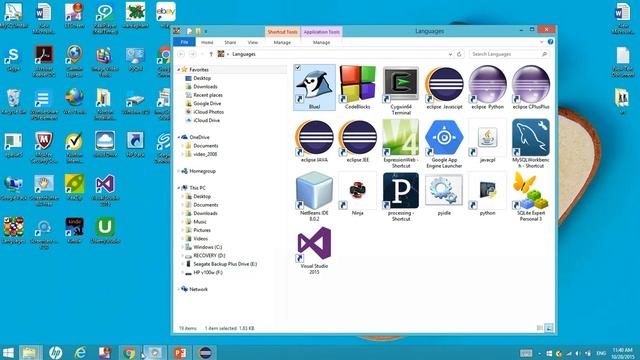Uncheck the BlueJ item checkbox
Screen dimensions: 640x360
pyautogui.click(x=298, y=68)
